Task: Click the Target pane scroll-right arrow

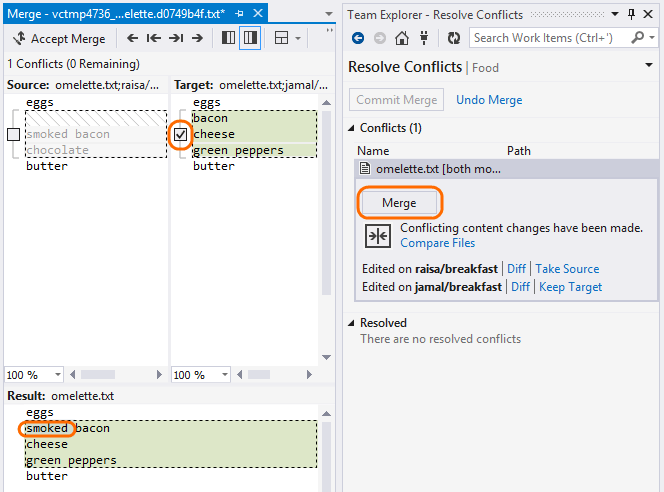Action: [309, 375]
